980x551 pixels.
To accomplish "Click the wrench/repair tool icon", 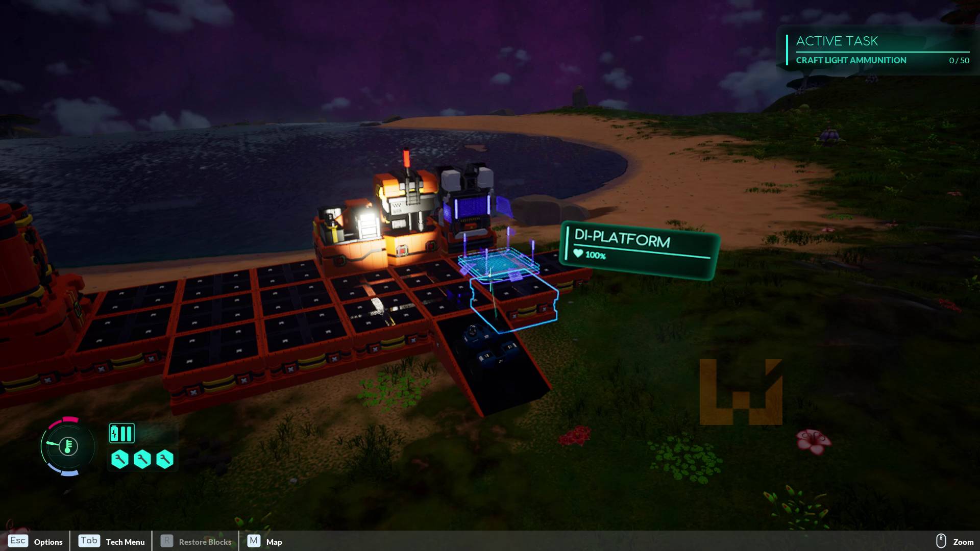I will click(x=119, y=458).
